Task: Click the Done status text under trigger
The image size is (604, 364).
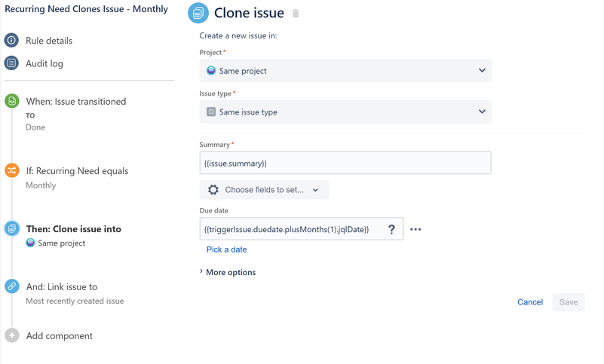Action: [x=35, y=127]
